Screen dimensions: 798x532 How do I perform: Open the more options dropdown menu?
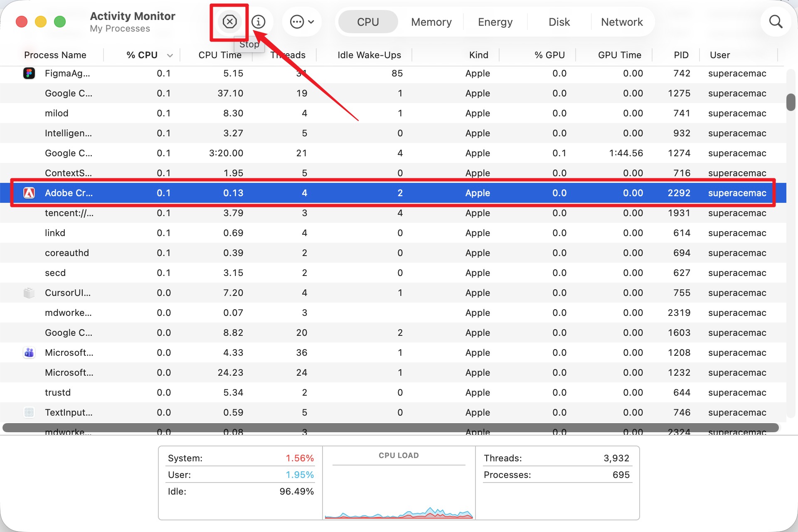302,22
